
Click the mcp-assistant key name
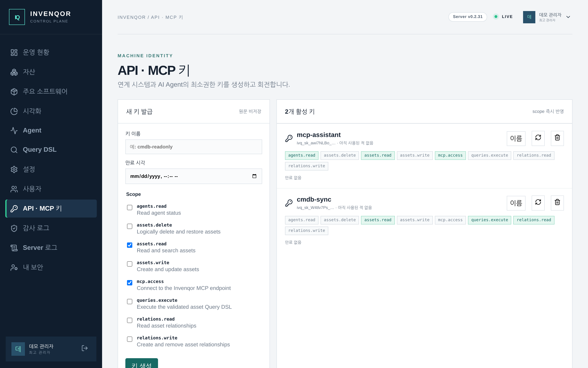pos(318,135)
